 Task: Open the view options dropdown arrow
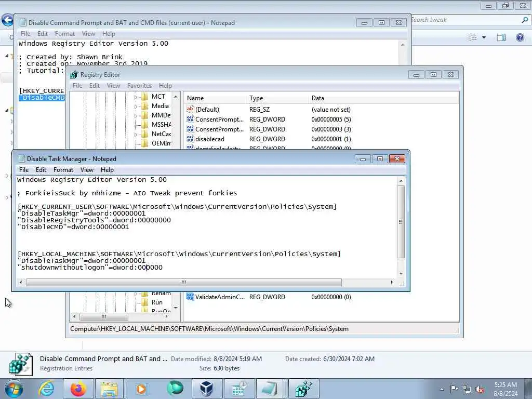click(x=484, y=37)
